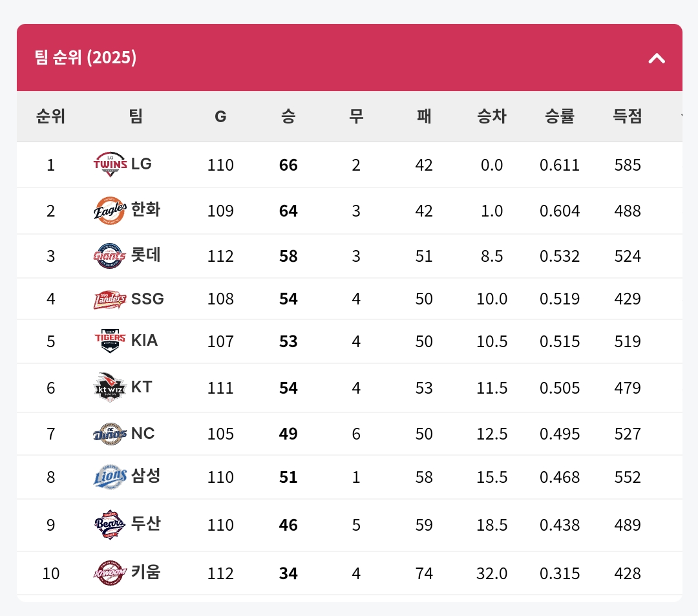Click the 승률 column header

[x=560, y=116]
